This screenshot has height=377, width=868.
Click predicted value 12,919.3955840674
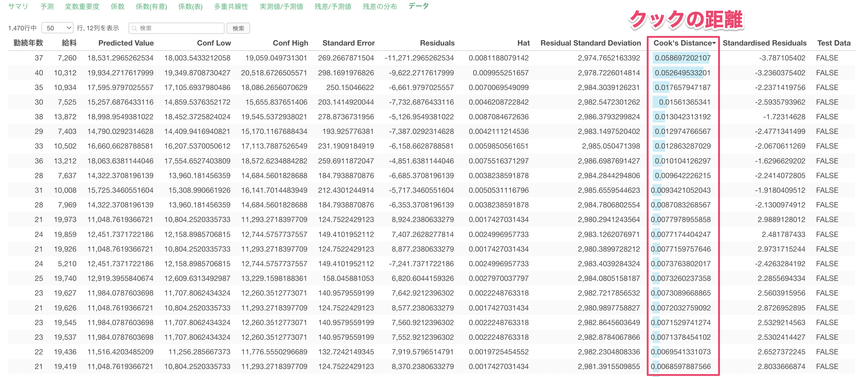pos(120,278)
